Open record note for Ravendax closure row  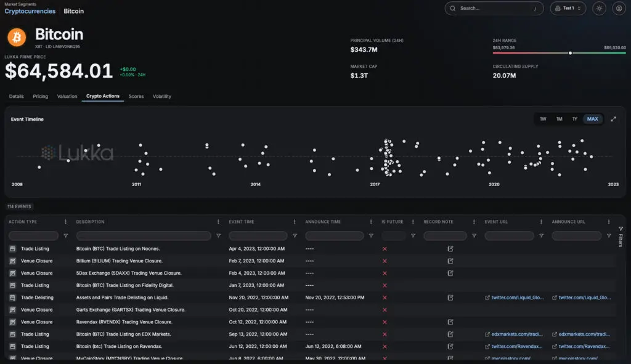pos(450,322)
